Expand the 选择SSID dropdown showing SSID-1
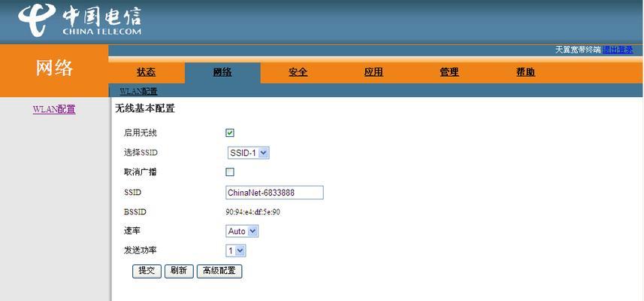The image size is (644, 301). 248,153
